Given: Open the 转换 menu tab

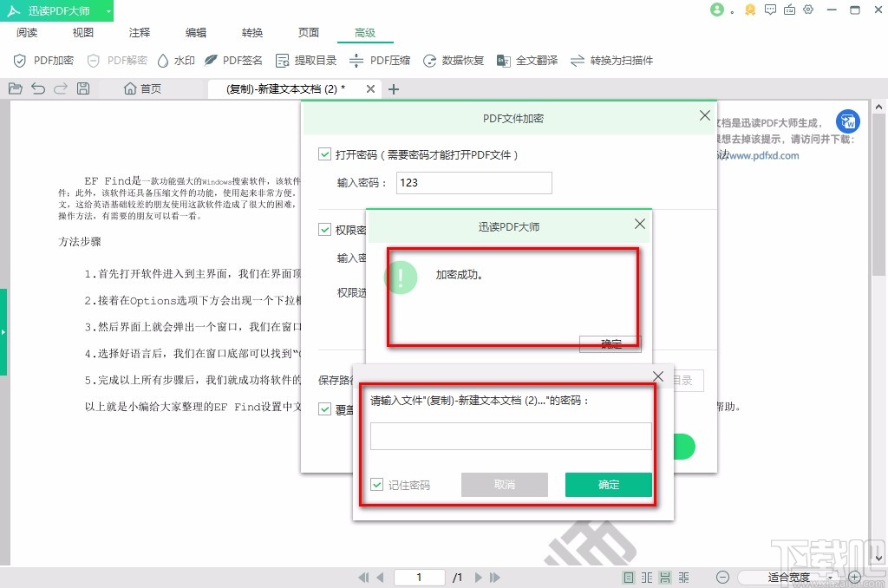Looking at the screenshot, I should point(252,32).
